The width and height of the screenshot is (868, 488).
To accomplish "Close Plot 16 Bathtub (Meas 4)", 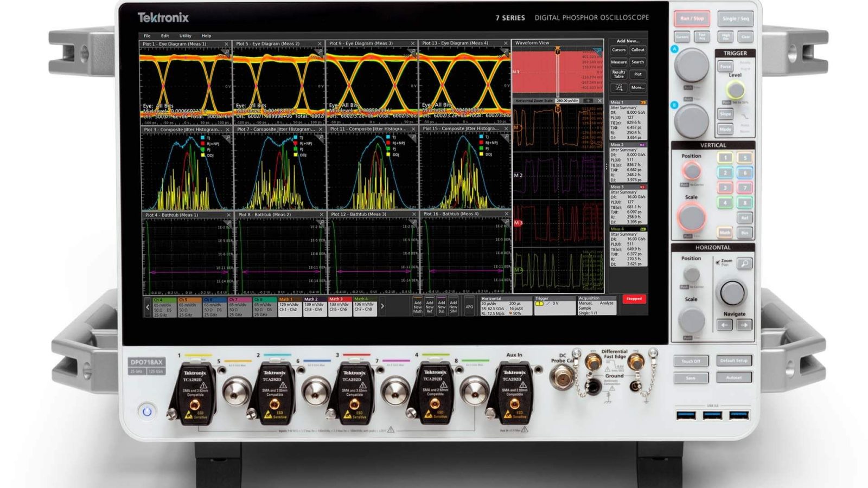I will click(506, 214).
